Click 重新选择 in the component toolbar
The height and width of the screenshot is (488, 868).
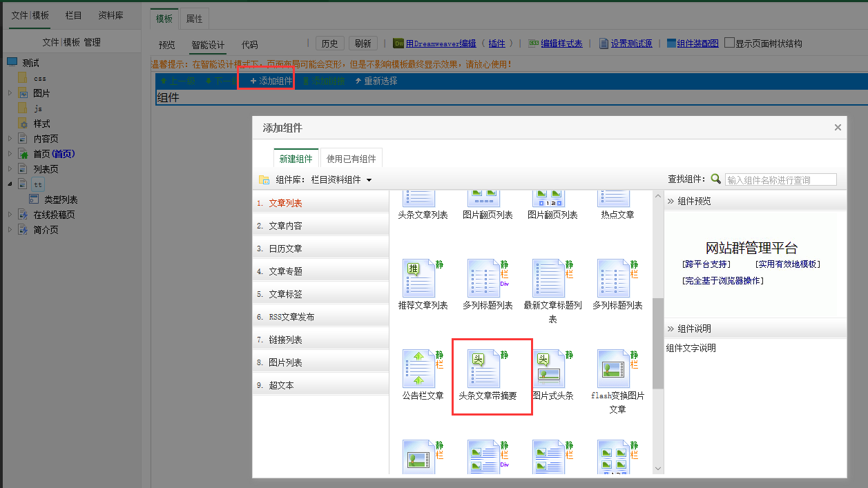[376, 81]
